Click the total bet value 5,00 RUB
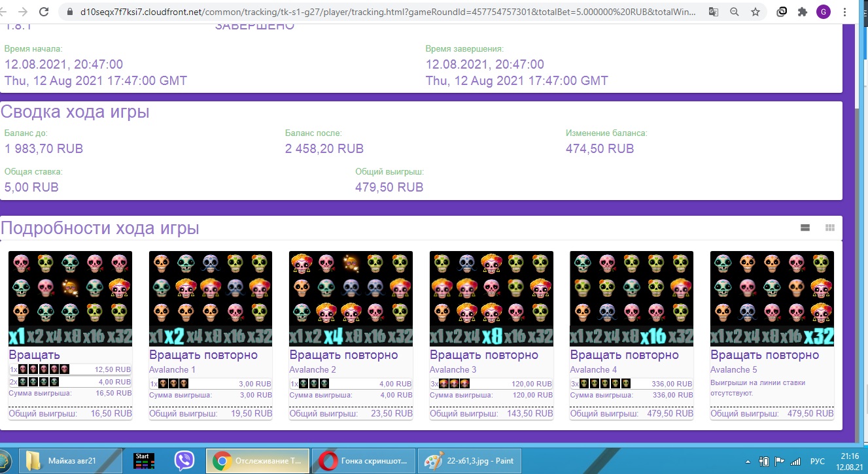This screenshot has height=474, width=868. click(x=31, y=187)
